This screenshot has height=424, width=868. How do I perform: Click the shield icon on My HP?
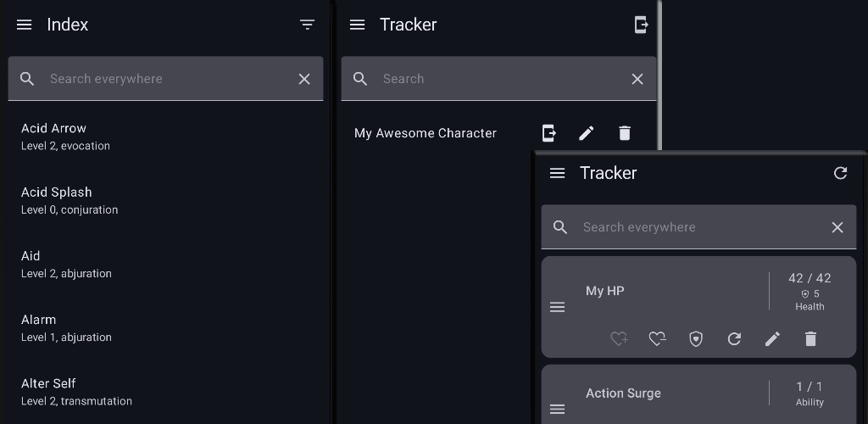(x=696, y=338)
